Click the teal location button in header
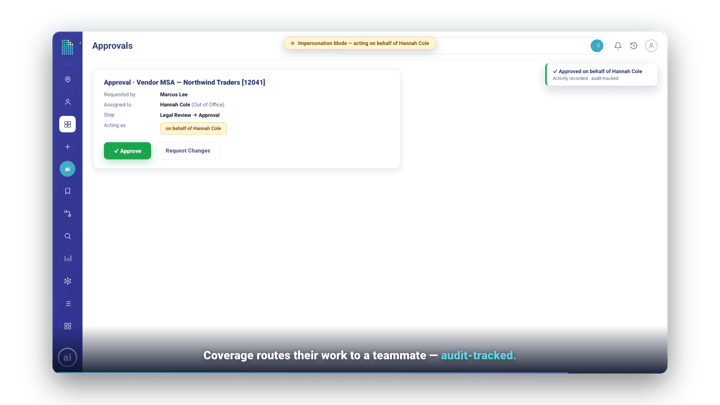 597,45
